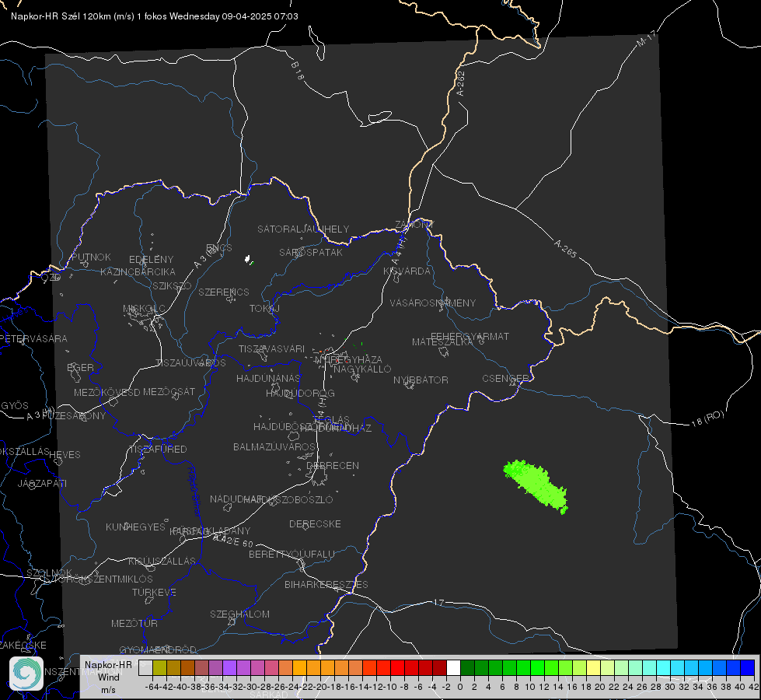761x700 pixels.
Task: Click the VÁSÁROSNAMÉNY label
Action: click(x=433, y=303)
